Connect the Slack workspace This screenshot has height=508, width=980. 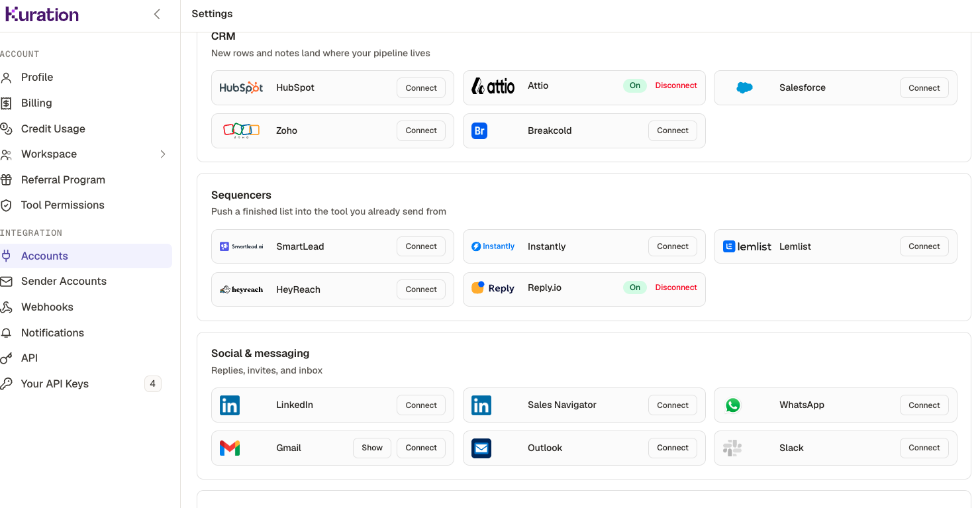(924, 448)
